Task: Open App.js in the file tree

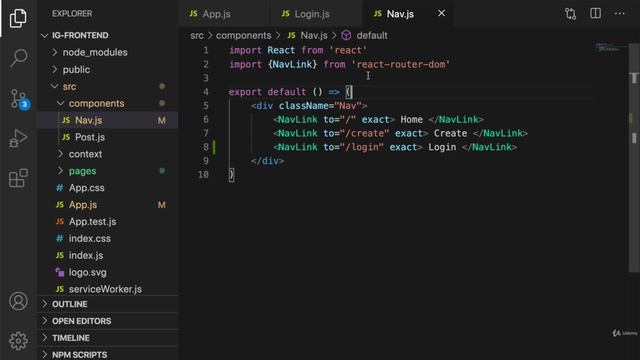Action: pyautogui.click(x=108, y=205)
